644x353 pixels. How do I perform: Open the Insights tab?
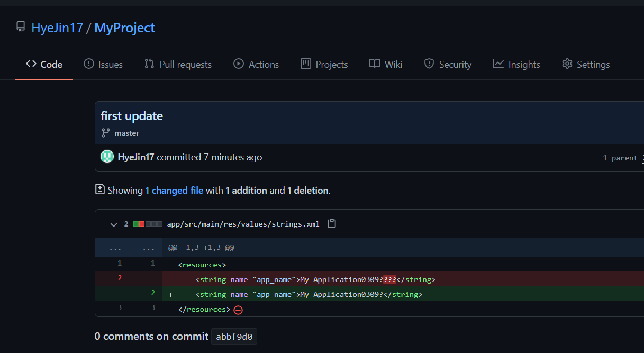pyautogui.click(x=516, y=64)
